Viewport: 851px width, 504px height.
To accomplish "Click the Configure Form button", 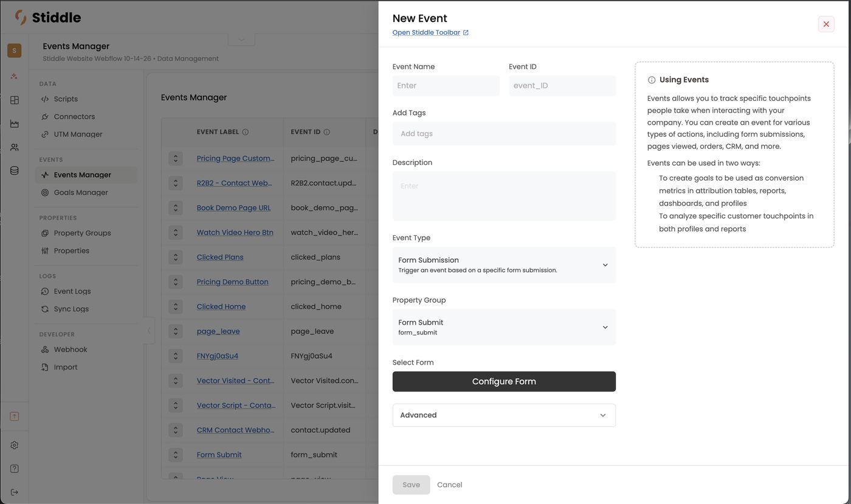I will [x=504, y=381].
